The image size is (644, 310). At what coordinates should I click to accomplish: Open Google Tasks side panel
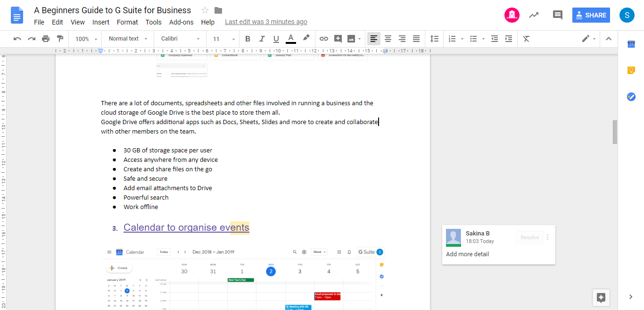point(631,97)
